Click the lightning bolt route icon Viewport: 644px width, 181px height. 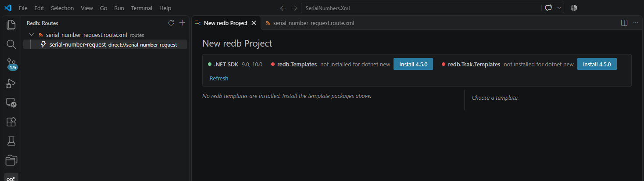[x=43, y=44]
